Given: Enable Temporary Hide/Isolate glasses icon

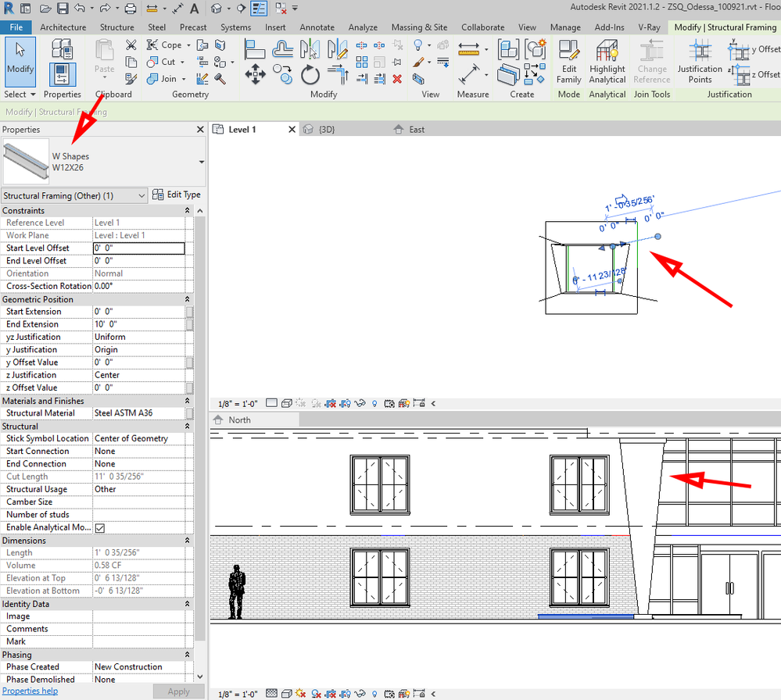Looking at the screenshot, I should (x=359, y=402).
